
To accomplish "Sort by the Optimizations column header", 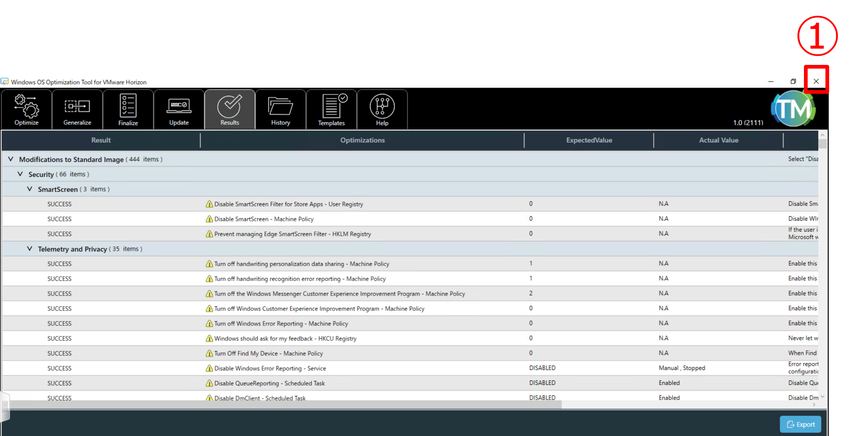I will pos(362,140).
